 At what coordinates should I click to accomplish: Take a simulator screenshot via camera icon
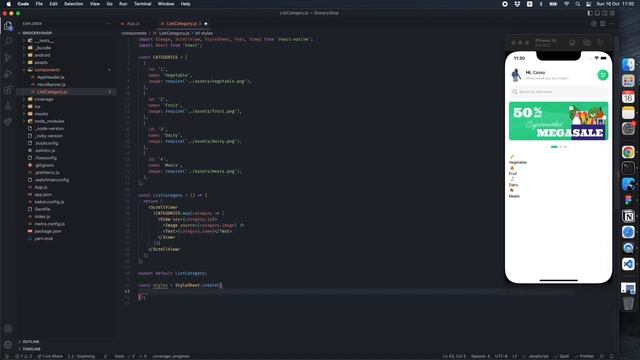pyautogui.click(x=587, y=42)
